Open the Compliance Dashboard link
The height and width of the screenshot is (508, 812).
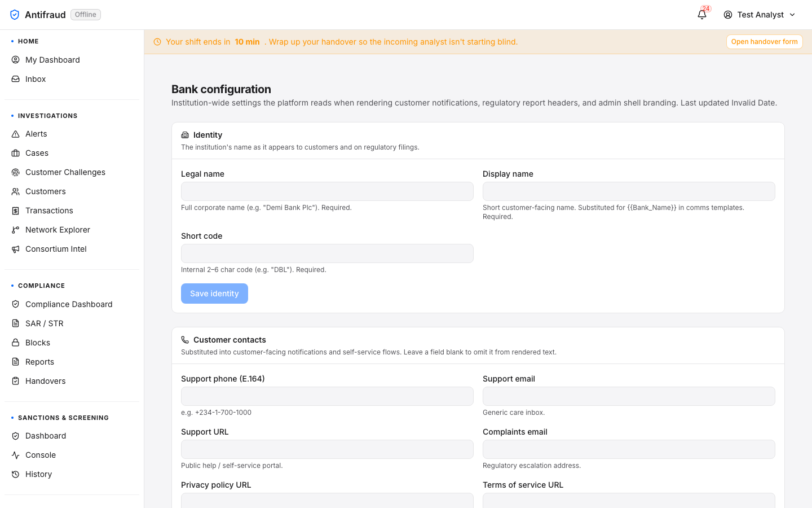(x=72, y=304)
